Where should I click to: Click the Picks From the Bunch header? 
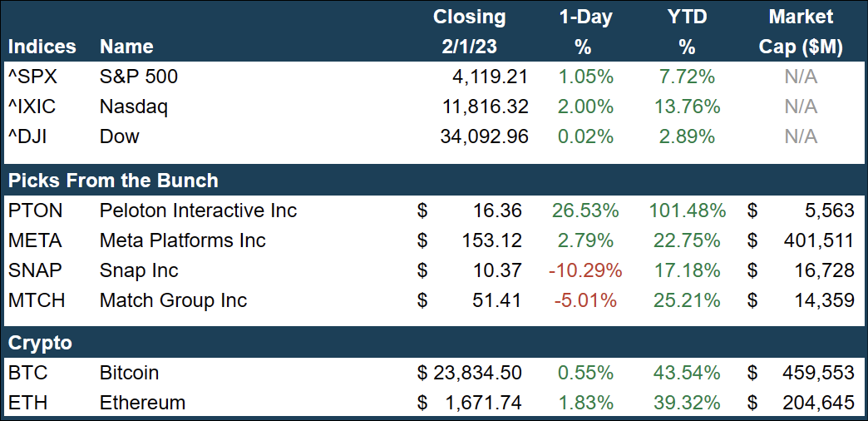pos(113,181)
